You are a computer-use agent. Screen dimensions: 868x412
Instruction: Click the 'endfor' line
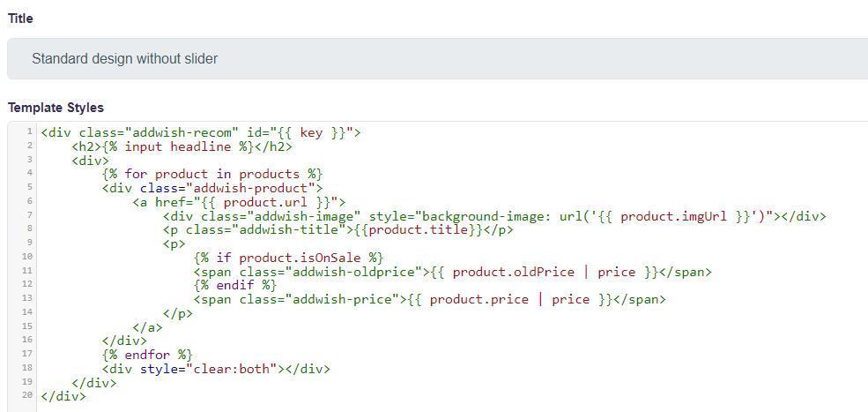147,355
